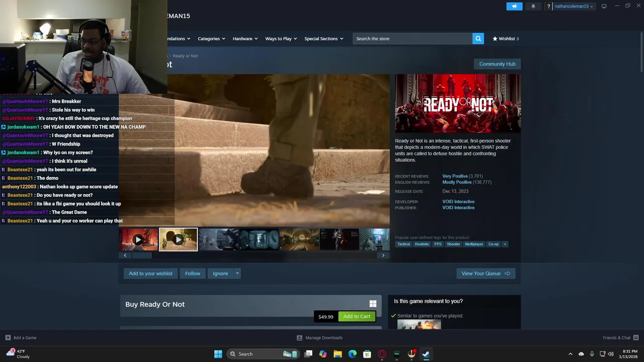Select the Realistic tag
644x362 pixels.
[x=422, y=244]
